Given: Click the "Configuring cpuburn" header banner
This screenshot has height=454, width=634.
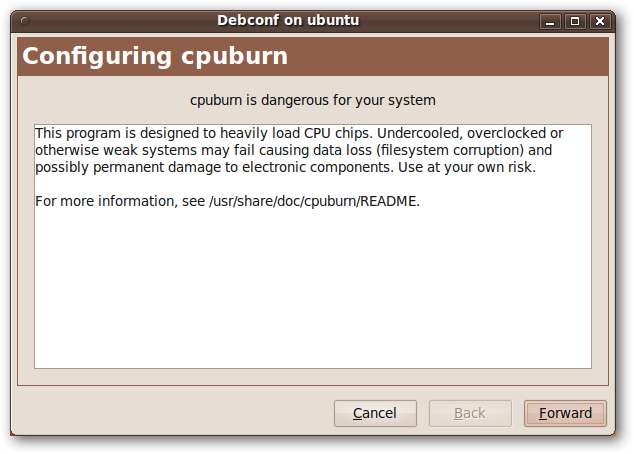Looking at the screenshot, I should [x=155, y=56].
